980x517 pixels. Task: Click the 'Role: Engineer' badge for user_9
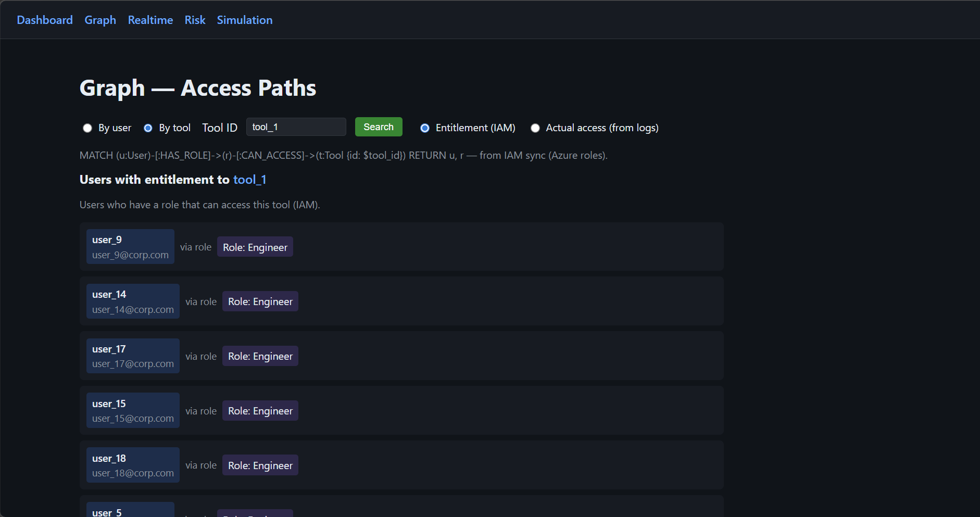[255, 246]
